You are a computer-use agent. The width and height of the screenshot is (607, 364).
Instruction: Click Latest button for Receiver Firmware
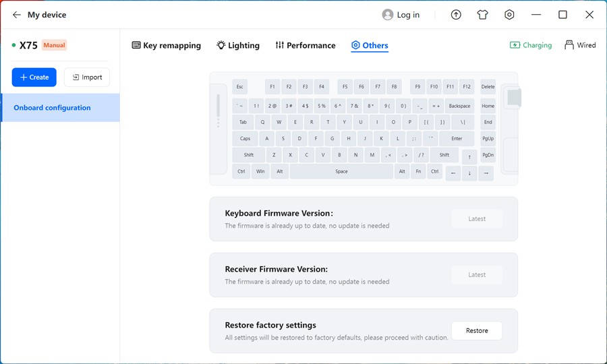[477, 275]
